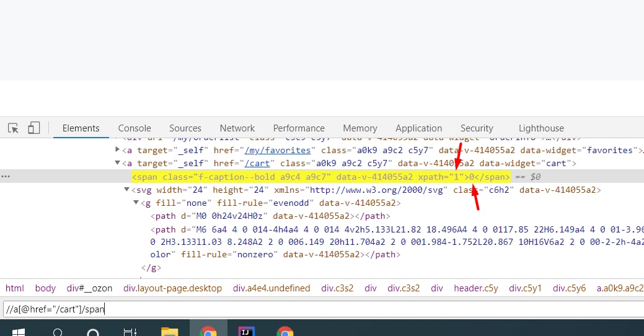644x336 pixels.
Task: Toggle the device toolbar icon
Action: point(33,128)
